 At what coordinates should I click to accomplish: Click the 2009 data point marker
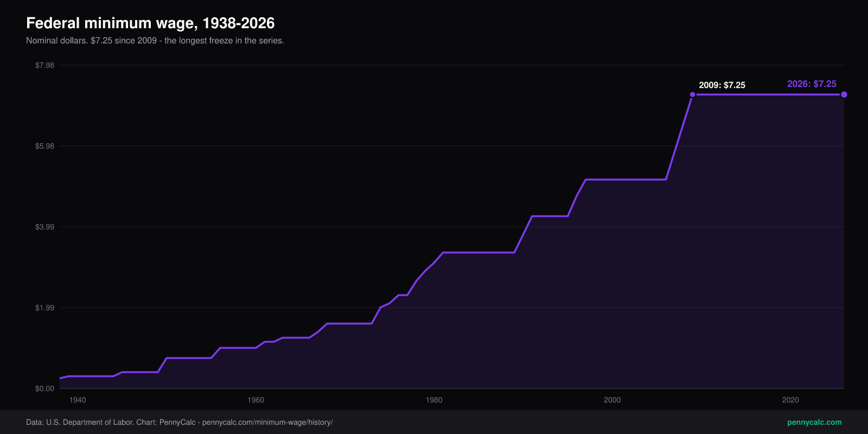click(x=692, y=95)
